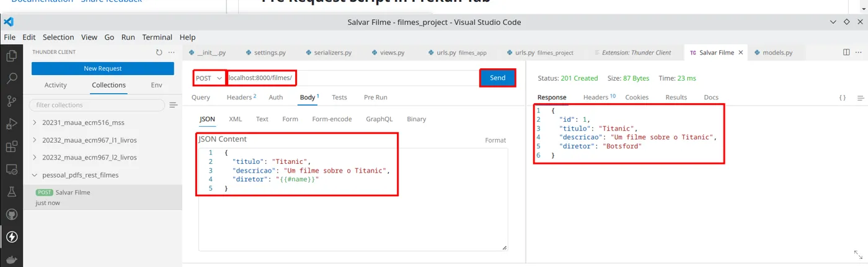868x267 pixels.
Task: Switch to the Env tab in sidebar
Action: point(157,85)
